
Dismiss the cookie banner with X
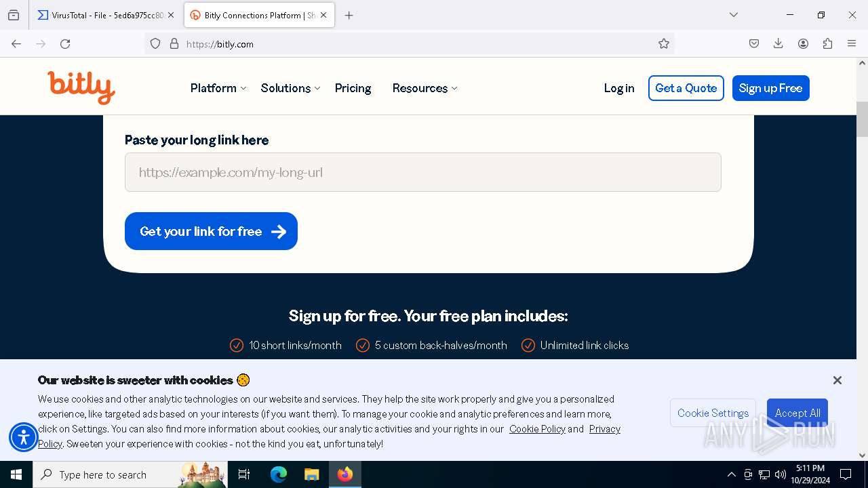pyautogui.click(x=837, y=380)
